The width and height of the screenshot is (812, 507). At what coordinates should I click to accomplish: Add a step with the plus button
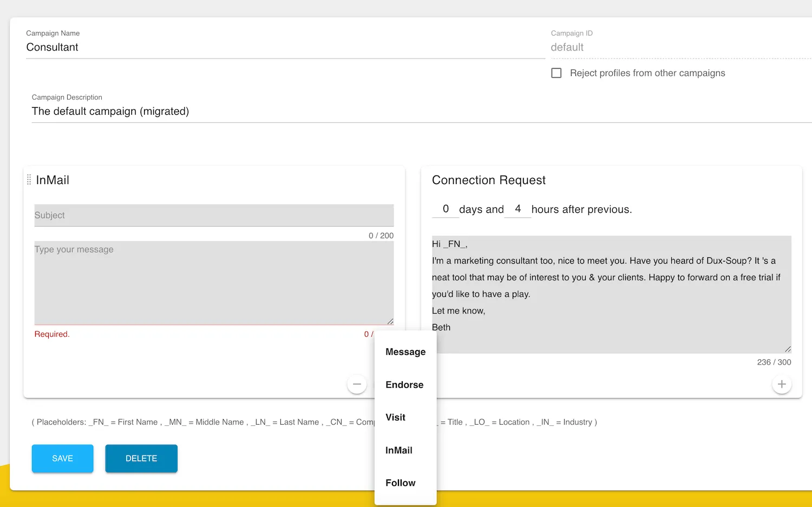tap(782, 384)
